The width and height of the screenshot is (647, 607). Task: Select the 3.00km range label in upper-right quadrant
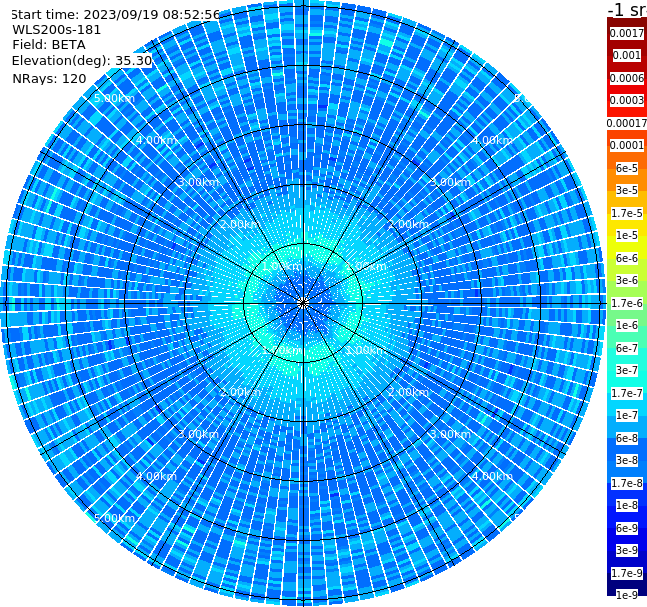(x=450, y=182)
